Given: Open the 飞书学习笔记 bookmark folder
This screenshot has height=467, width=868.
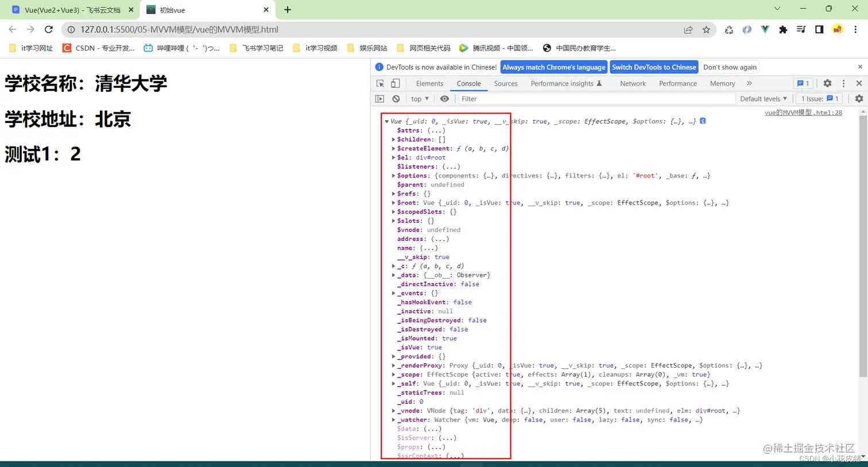Looking at the screenshot, I should (256, 48).
